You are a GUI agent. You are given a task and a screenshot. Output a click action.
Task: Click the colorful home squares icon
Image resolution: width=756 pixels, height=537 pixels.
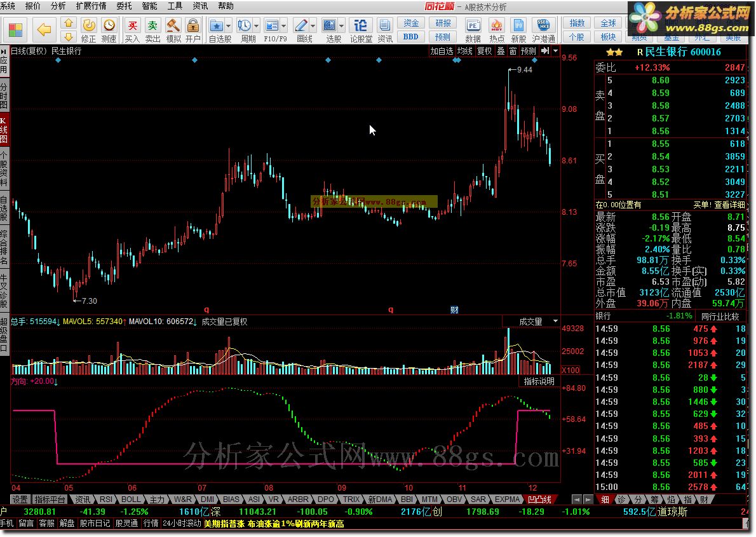click(x=15, y=29)
